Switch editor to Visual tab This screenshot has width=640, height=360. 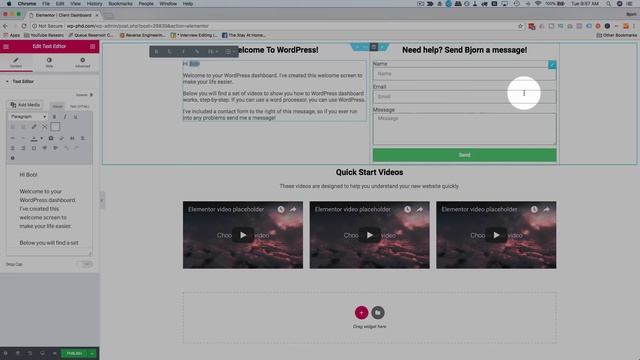point(57,107)
